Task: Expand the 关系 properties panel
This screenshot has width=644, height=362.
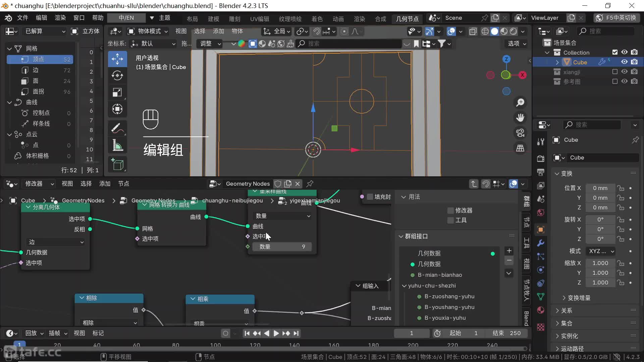Action: [x=567, y=310]
